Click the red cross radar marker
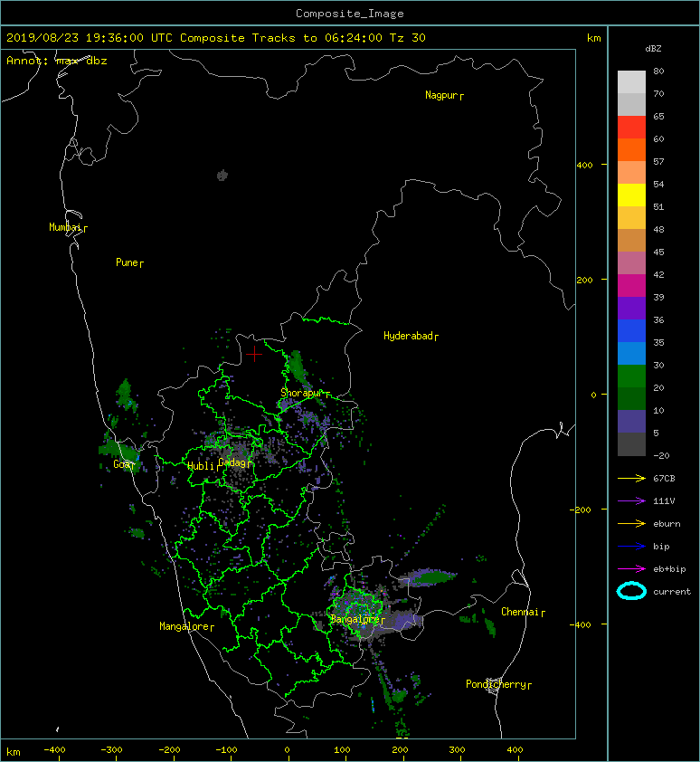This screenshot has width=700, height=762. (254, 354)
